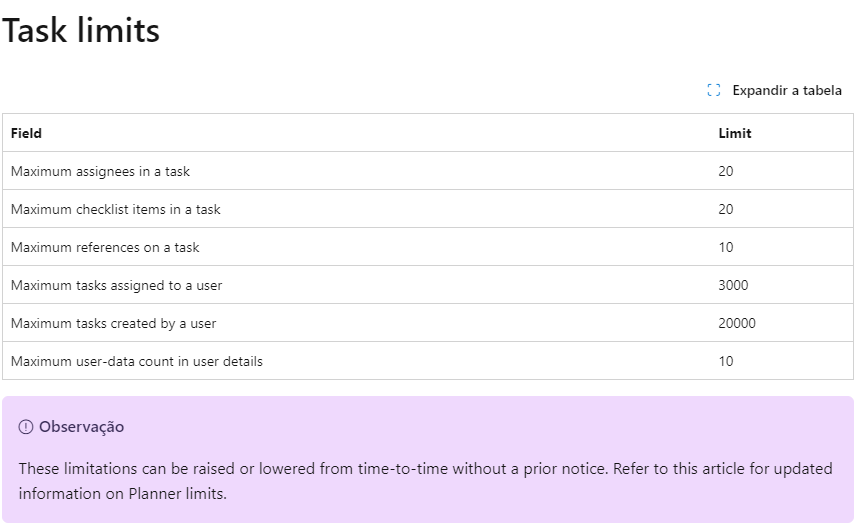Screen dimensions: 868x526
Task: Click the 3000 limit value
Action: pos(733,285)
